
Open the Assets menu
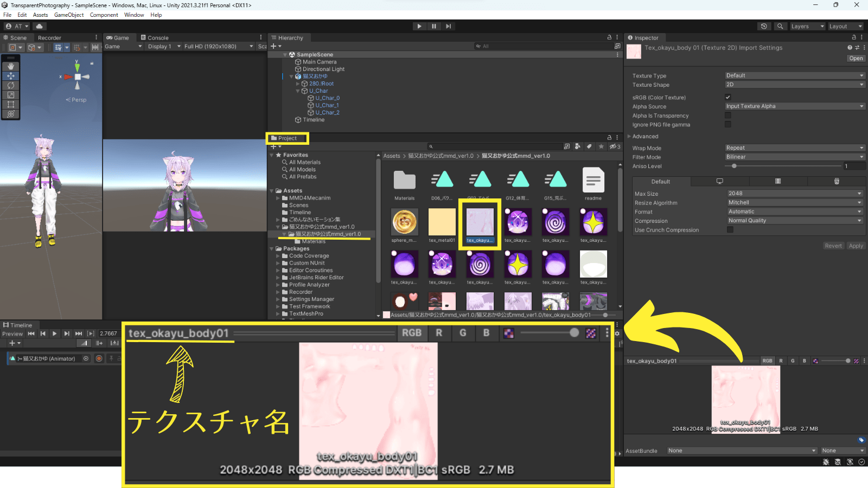point(40,15)
